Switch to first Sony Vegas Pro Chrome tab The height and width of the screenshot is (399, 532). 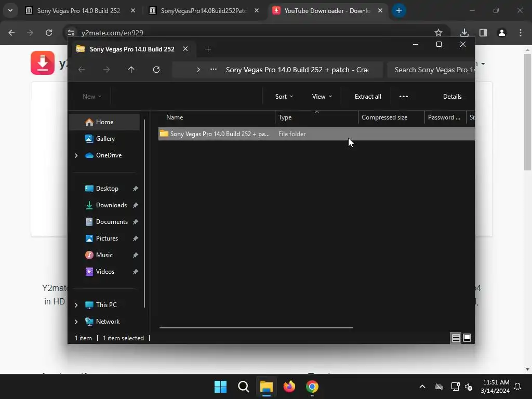79,11
